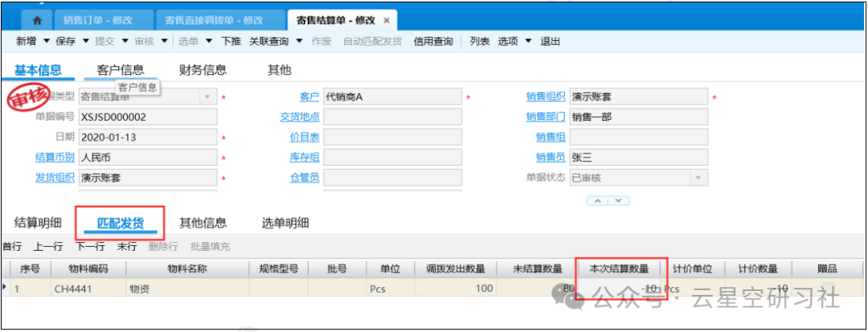This screenshot has height=332, width=868.
Task: Click the 客户 field label link
Action: pos(309,97)
